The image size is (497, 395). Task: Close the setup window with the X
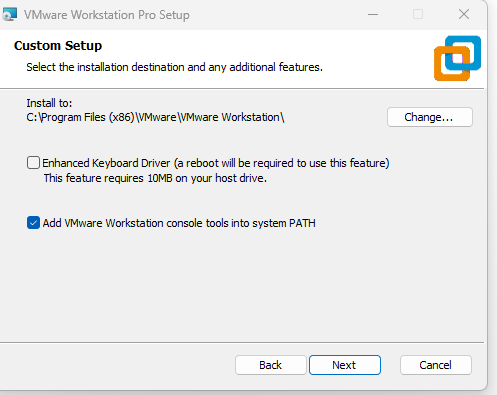coord(464,14)
